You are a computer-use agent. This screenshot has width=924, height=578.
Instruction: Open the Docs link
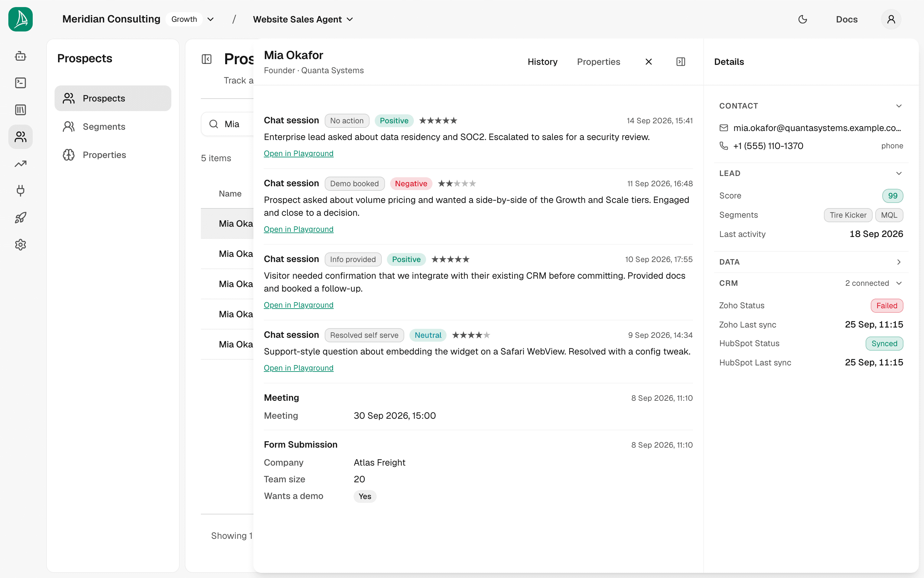click(x=846, y=19)
